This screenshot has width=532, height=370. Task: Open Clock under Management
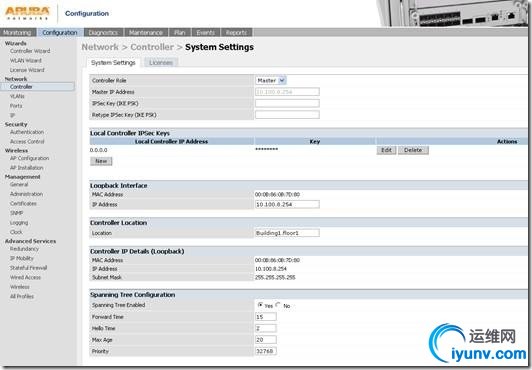tap(16, 232)
